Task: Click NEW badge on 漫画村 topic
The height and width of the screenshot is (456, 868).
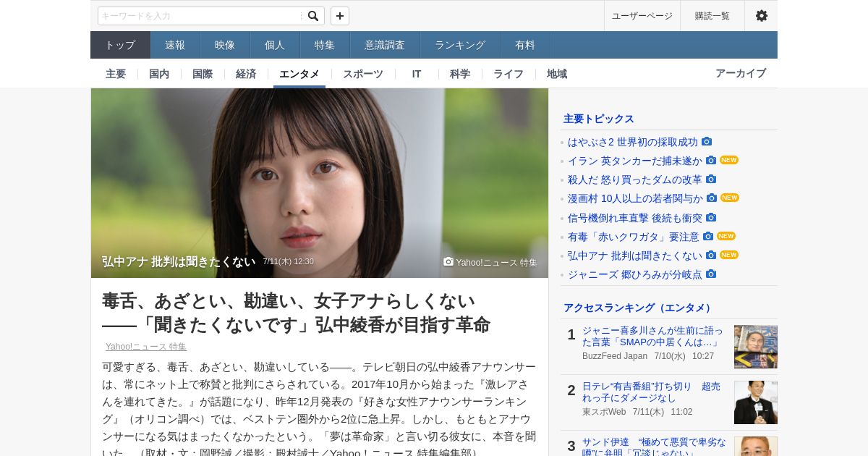Action: click(730, 198)
